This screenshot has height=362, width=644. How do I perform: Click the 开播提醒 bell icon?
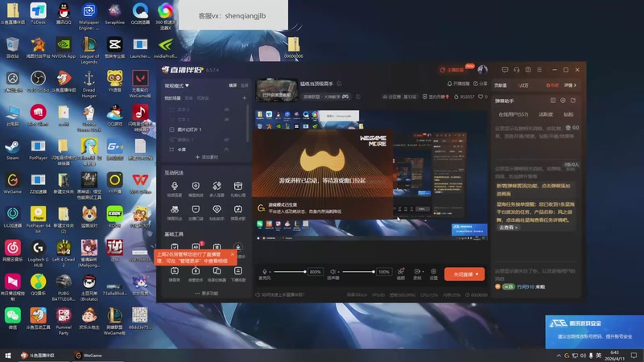pos(449,84)
